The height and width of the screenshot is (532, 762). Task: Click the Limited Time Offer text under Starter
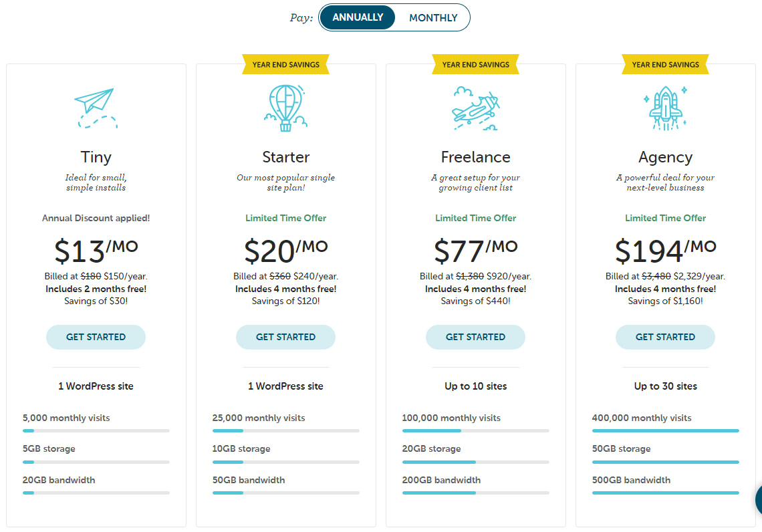click(x=285, y=218)
